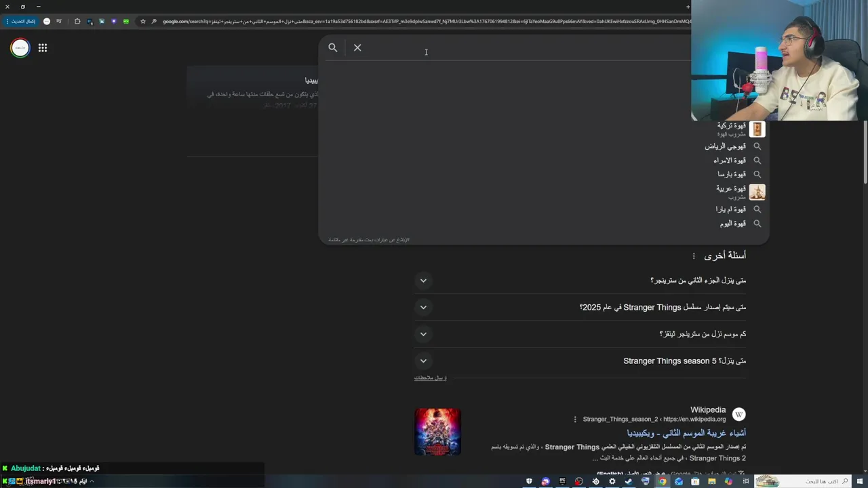Click the Wikipedia site icon in result
The height and width of the screenshot is (488, 868).
tap(739, 414)
